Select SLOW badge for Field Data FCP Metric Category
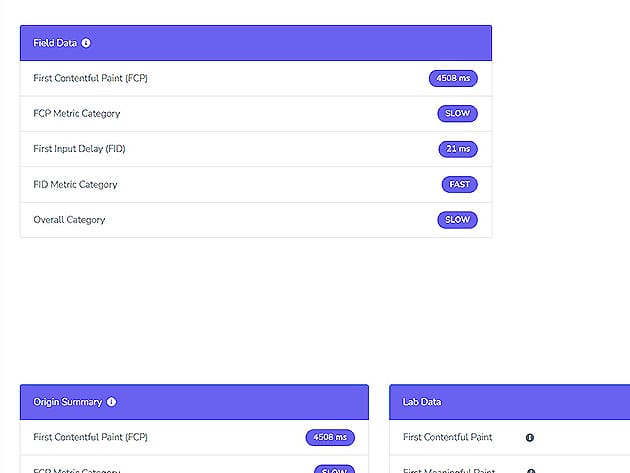The height and width of the screenshot is (473, 630). click(x=457, y=113)
